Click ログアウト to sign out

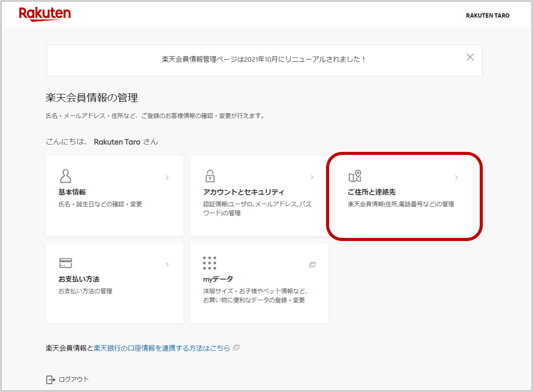pos(74,379)
